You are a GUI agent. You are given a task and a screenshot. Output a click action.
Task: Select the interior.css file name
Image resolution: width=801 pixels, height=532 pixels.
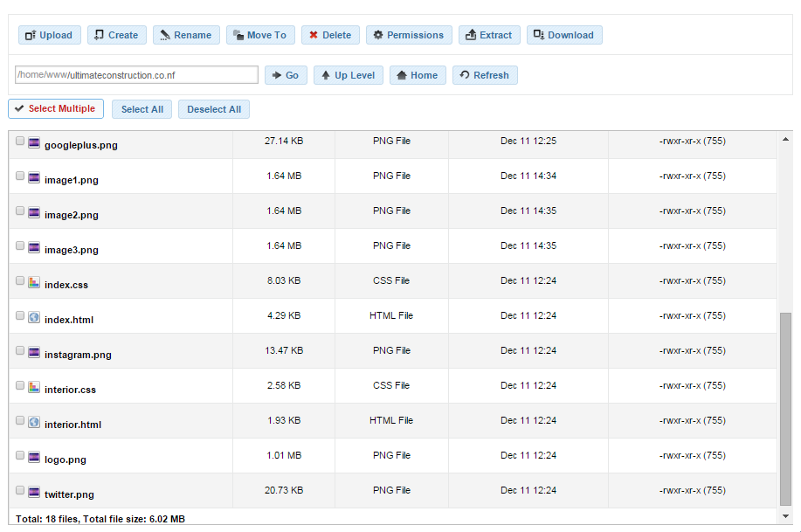70,390
